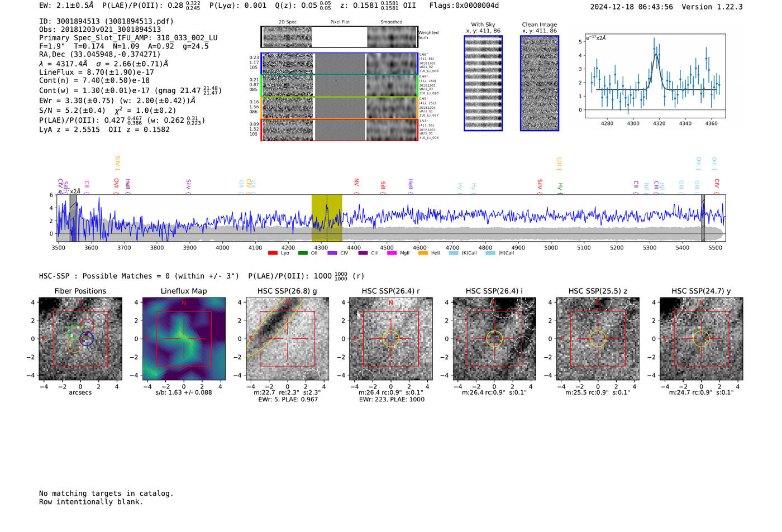Viewport: 782px width, 532px height.
Task: Click the 'S/N = 5.2(±0.4)' text
Action: tap(72, 111)
